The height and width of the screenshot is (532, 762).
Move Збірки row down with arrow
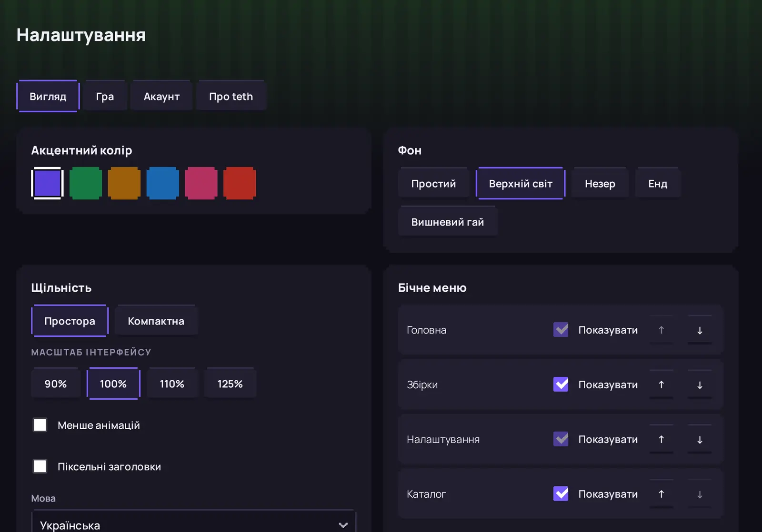coord(700,384)
